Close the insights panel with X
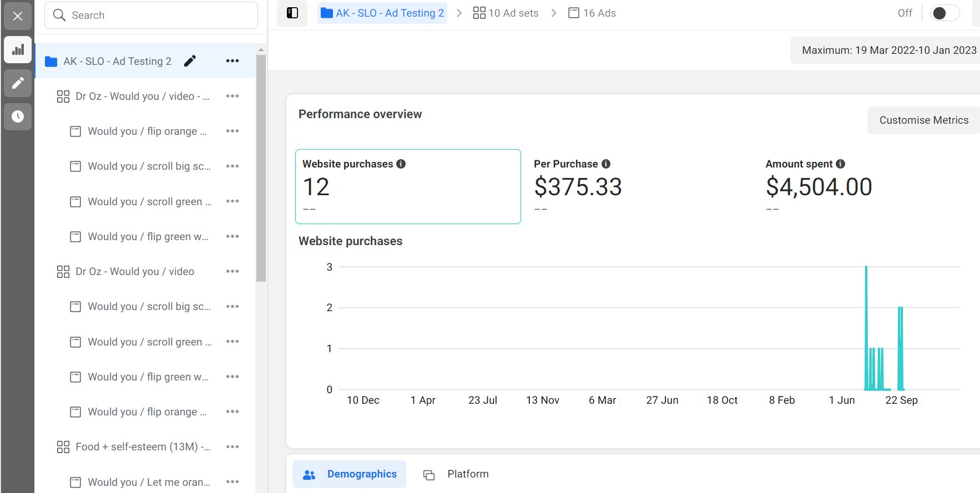The image size is (980, 493). (x=18, y=16)
